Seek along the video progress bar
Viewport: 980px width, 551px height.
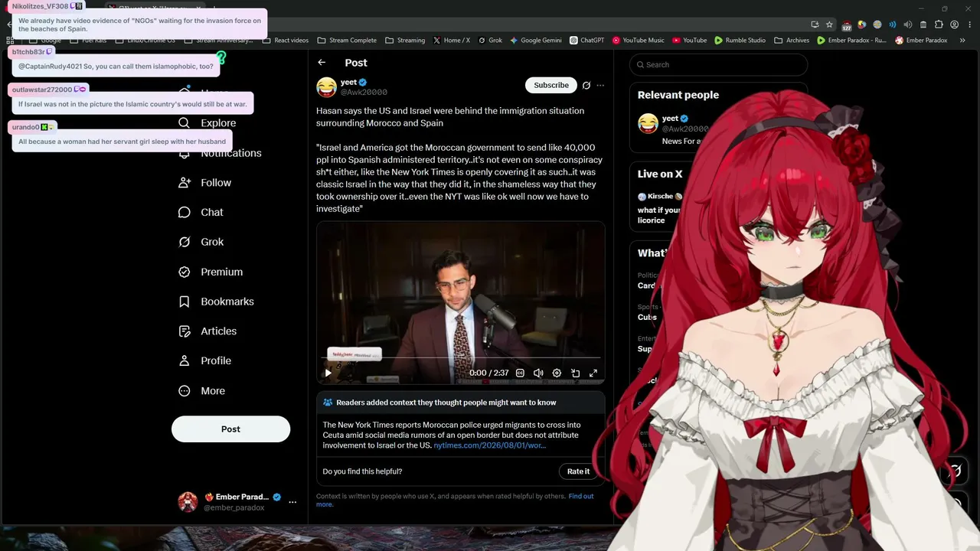tap(461, 358)
